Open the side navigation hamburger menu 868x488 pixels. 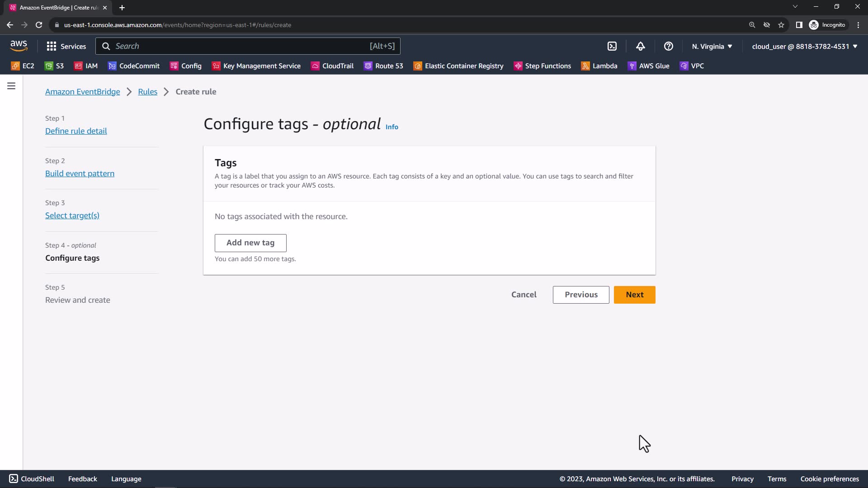(x=11, y=86)
